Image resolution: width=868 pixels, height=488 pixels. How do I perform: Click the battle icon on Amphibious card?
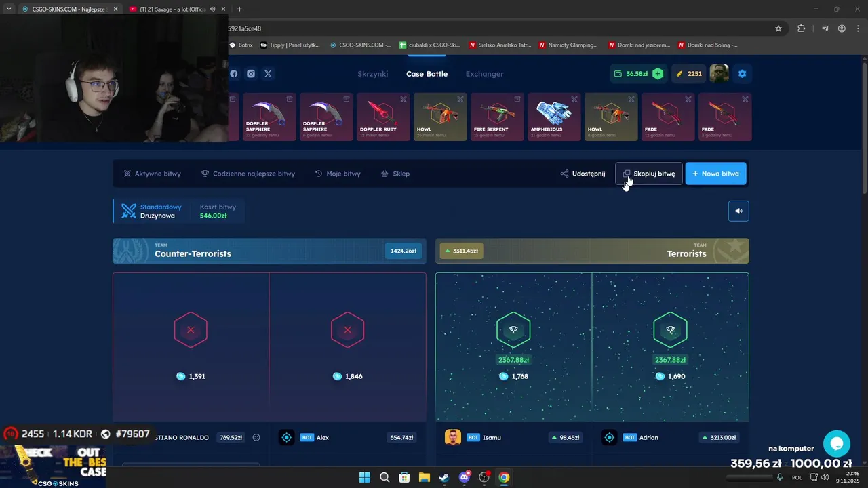[x=574, y=100]
